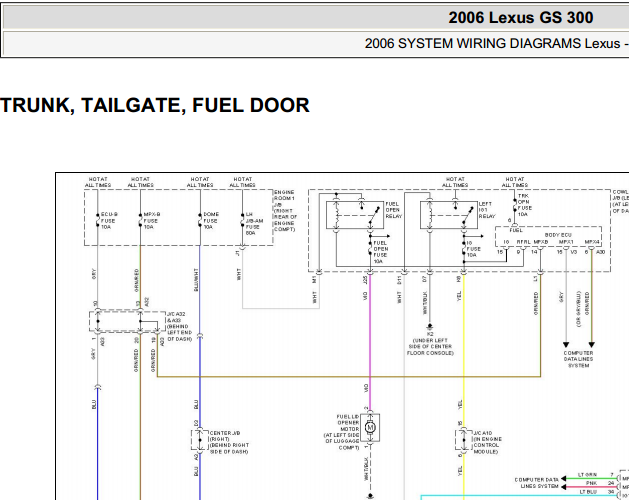Click the 'FUEL OPEN RELAY' label
The height and width of the screenshot is (500, 629).
[x=394, y=210]
